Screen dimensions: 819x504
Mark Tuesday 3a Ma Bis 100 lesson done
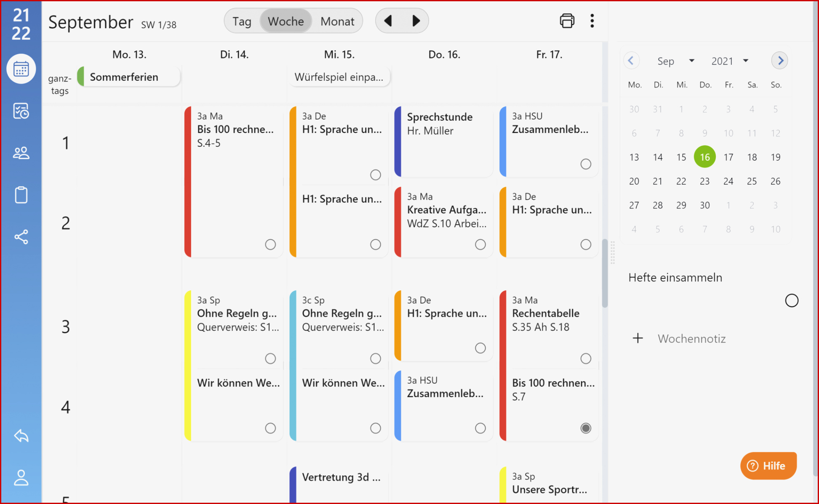[270, 244]
